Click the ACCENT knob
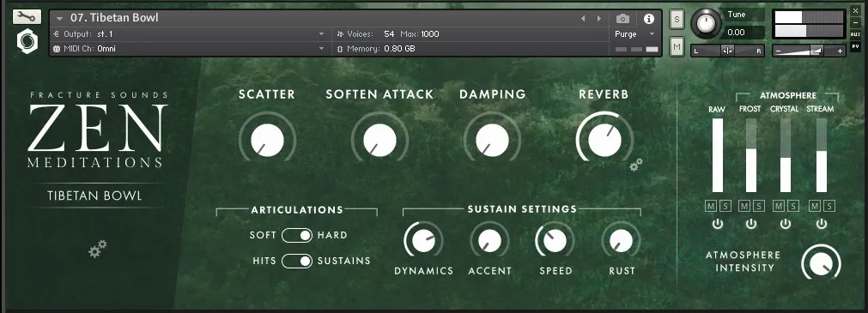 pos(490,241)
